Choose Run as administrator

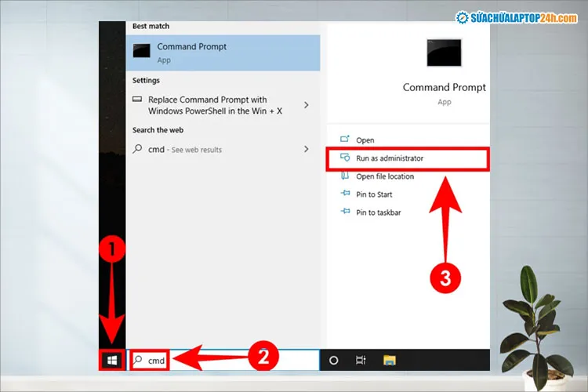(x=390, y=158)
